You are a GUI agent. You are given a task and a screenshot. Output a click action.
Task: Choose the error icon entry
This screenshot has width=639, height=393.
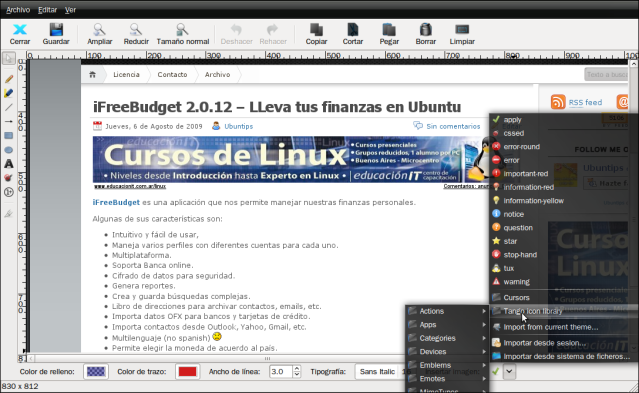(564, 160)
